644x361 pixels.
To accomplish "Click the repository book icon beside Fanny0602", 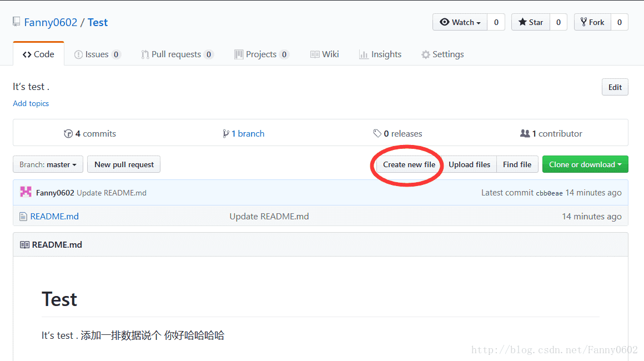I will point(17,22).
